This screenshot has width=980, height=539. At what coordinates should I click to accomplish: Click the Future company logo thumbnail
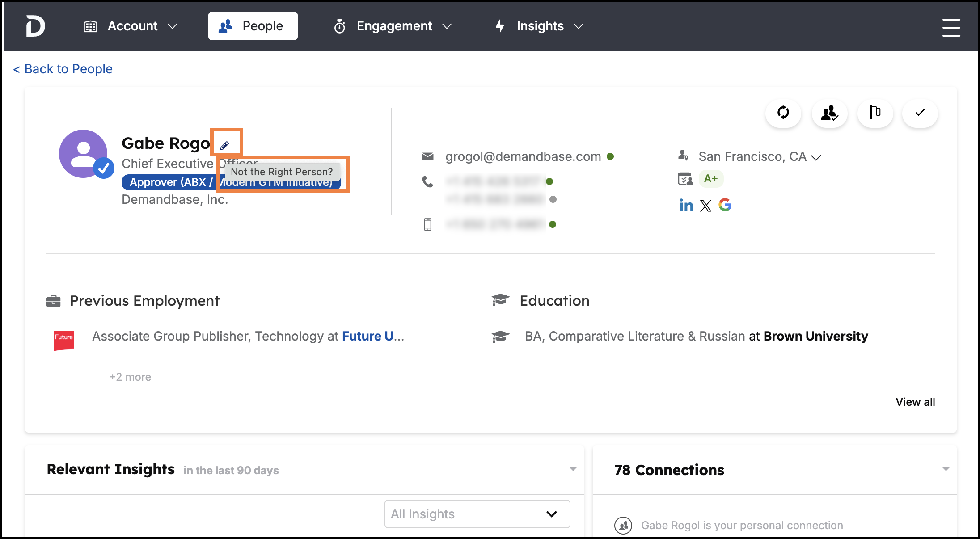[64, 341]
